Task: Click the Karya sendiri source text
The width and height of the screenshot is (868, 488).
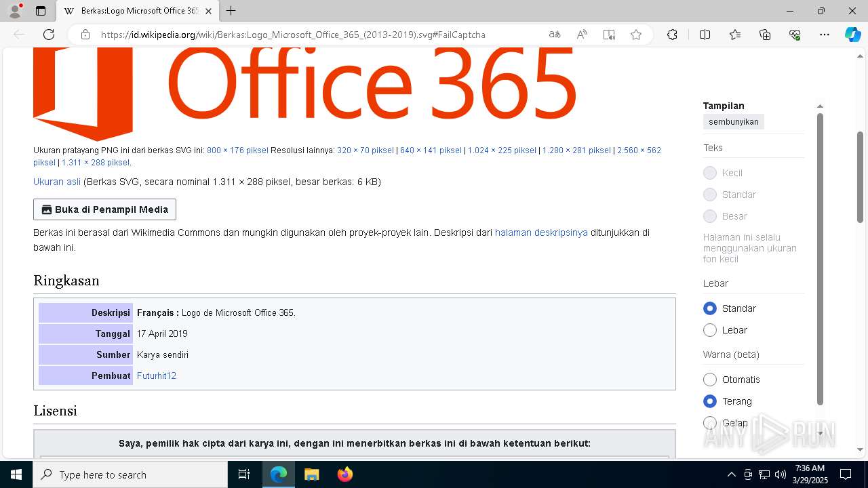Action: pyautogui.click(x=163, y=354)
